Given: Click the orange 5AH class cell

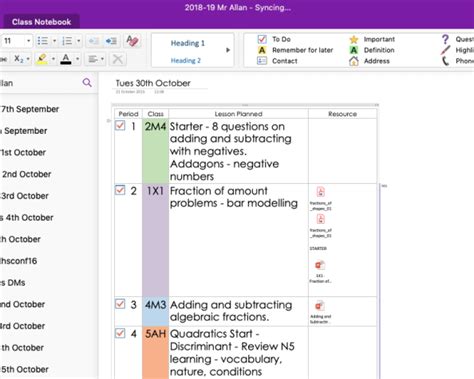Looking at the screenshot, I should point(155,353).
